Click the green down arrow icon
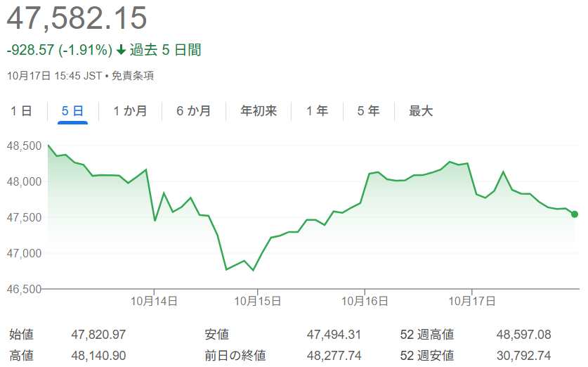Screen dimensions: 588x367 point(122,51)
